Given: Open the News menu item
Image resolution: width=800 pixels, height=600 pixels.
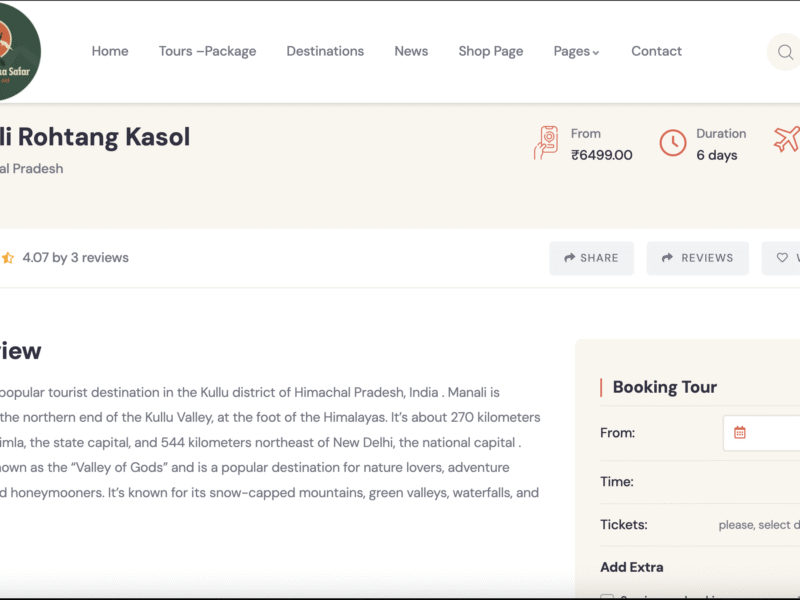Looking at the screenshot, I should [x=411, y=51].
